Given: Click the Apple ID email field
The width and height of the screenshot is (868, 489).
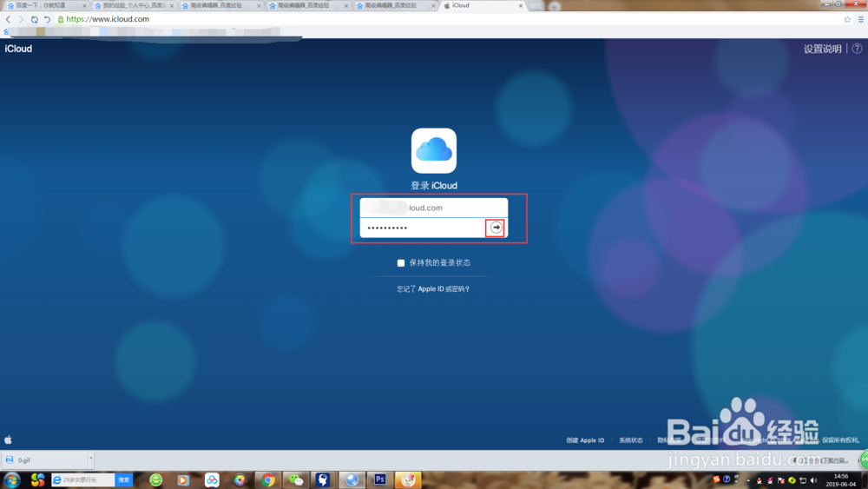Looking at the screenshot, I should 433,208.
